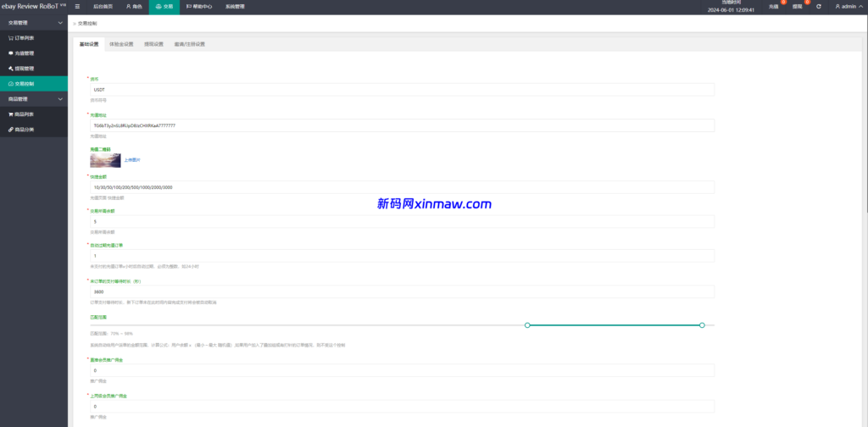Click the 充值 recharge notification badge
Screen dimensions: 868x427
pos(783,3)
